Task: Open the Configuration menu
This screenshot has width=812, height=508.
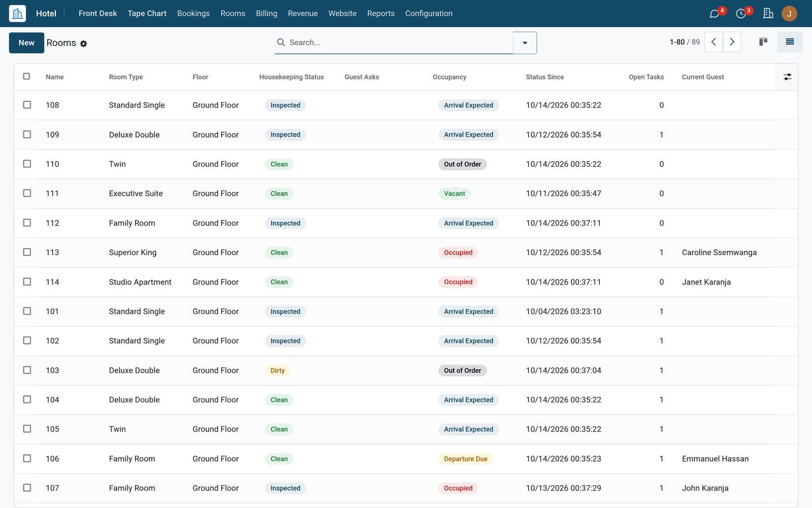Action: click(x=429, y=13)
